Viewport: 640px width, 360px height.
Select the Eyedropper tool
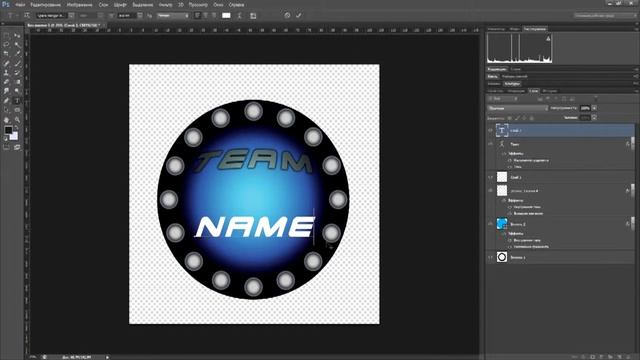[x=17, y=54]
